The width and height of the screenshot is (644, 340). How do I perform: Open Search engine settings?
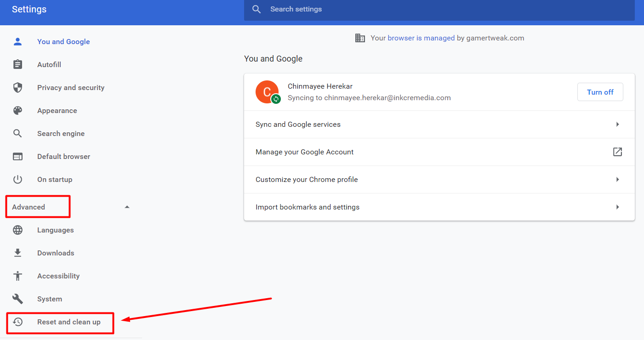pyautogui.click(x=61, y=134)
